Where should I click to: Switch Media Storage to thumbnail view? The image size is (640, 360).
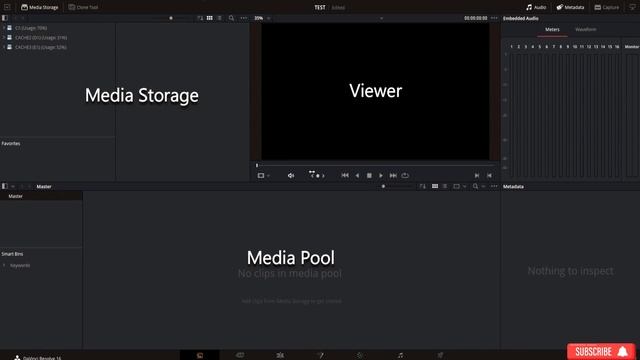(x=209, y=18)
